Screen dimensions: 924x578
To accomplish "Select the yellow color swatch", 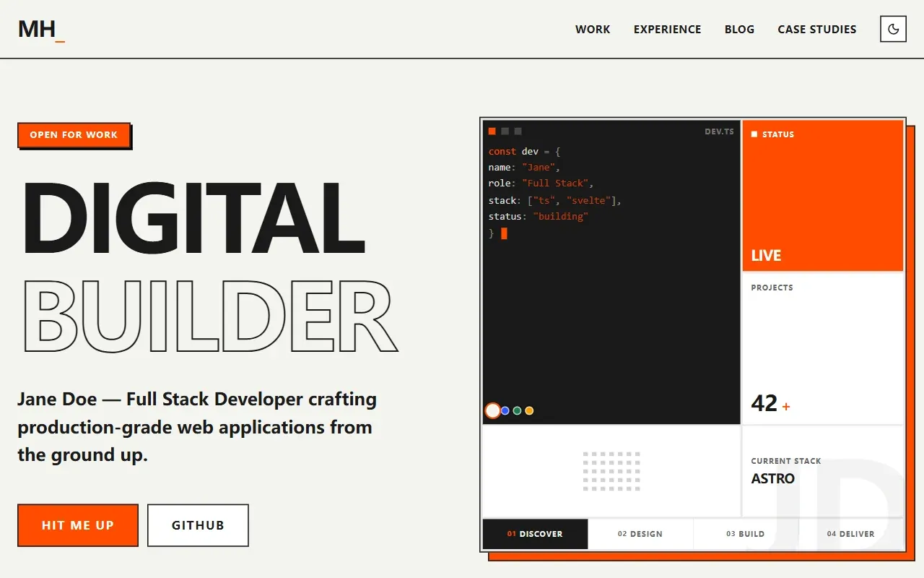I will click(x=529, y=410).
